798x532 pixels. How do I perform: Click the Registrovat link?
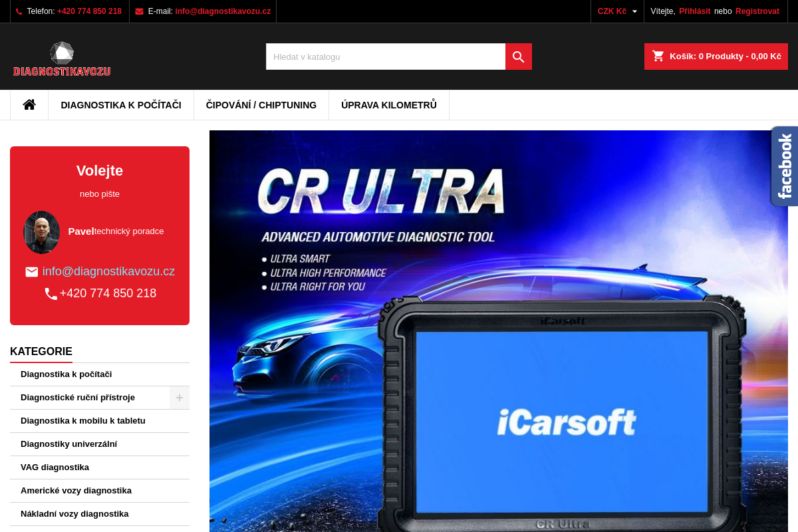tap(757, 11)
